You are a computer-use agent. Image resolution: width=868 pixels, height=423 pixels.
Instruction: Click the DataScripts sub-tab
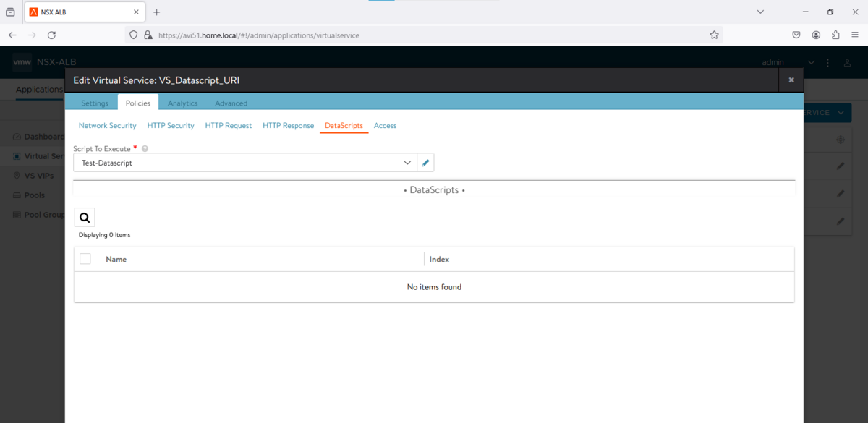click(x=344, y=126)
